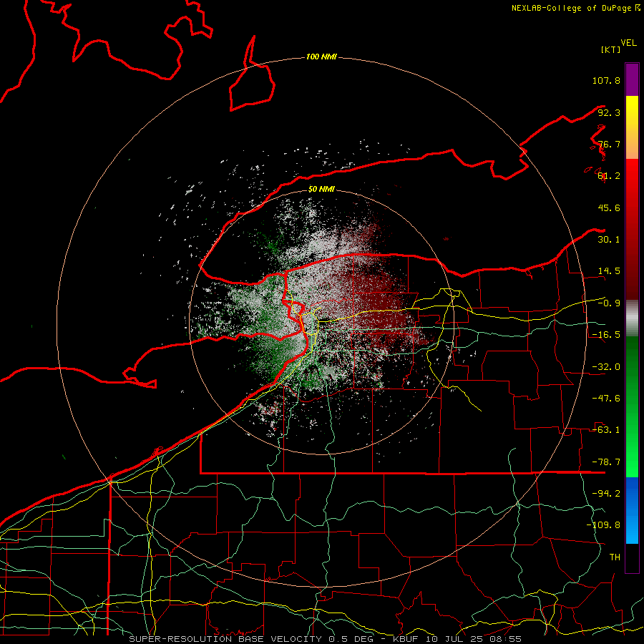The width and height of the screenshot is (644, 644).
Task: Select the -109.8 legend value
Action: click(603, 525)
